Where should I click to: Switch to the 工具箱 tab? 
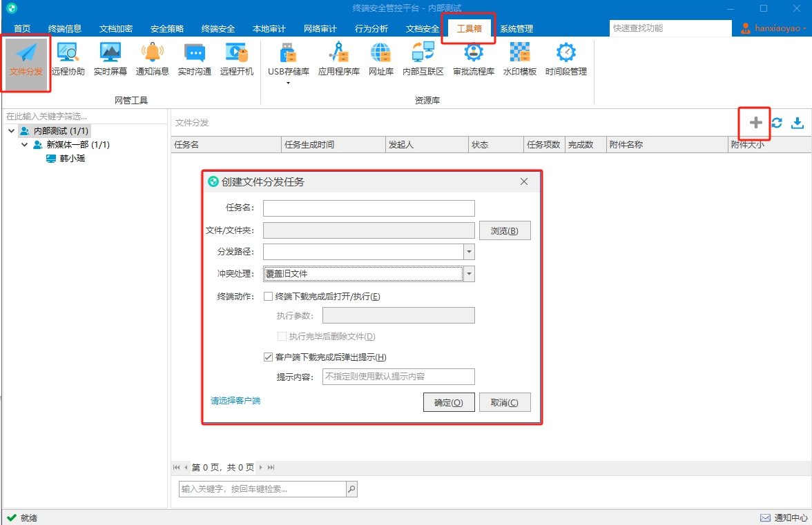point(470,28)
